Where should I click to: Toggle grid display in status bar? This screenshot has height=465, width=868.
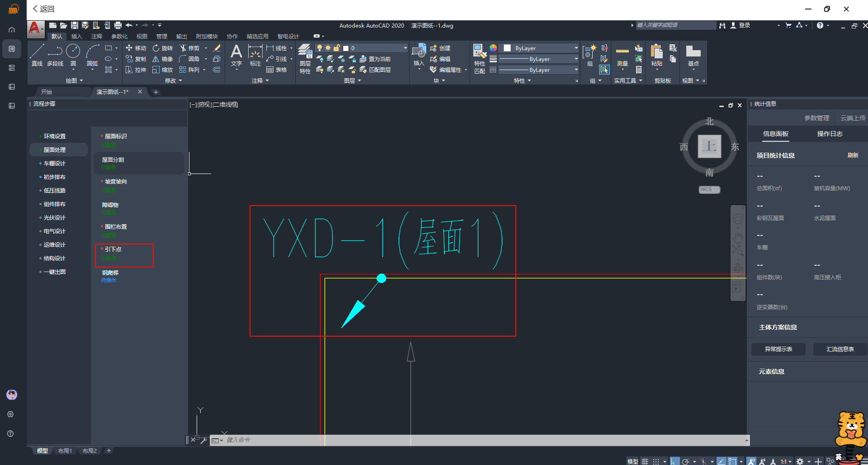click(645, 461)
